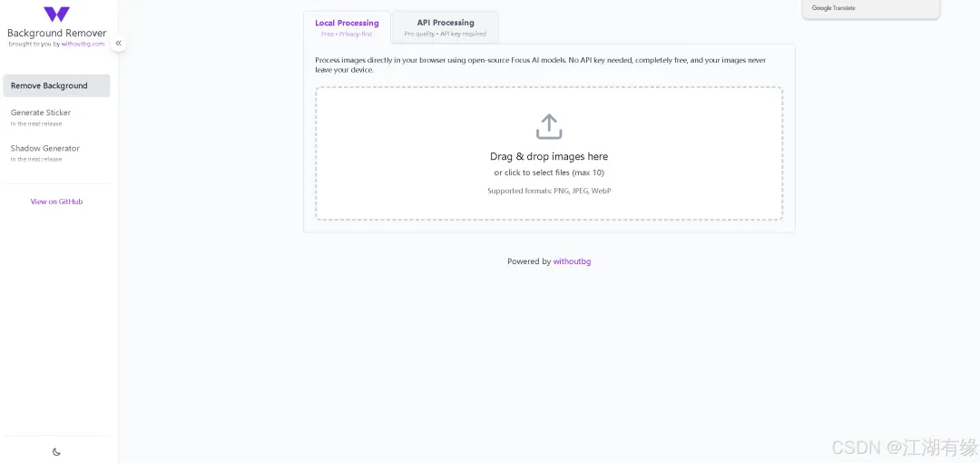Open the Generate Sticker sidebar item
This screenshot has width=980, height=463.
(41, 113)
